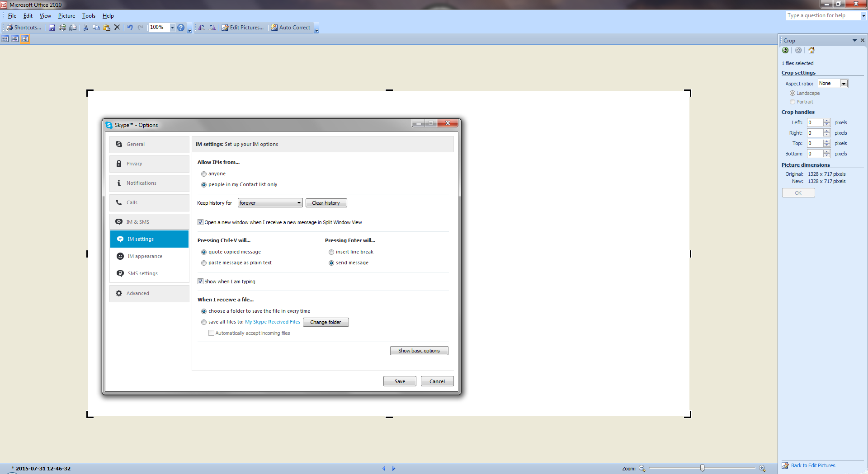
Task: Click the file name 2015-07-31 12-46-32 in the status bar
Action: coord(43,469)
